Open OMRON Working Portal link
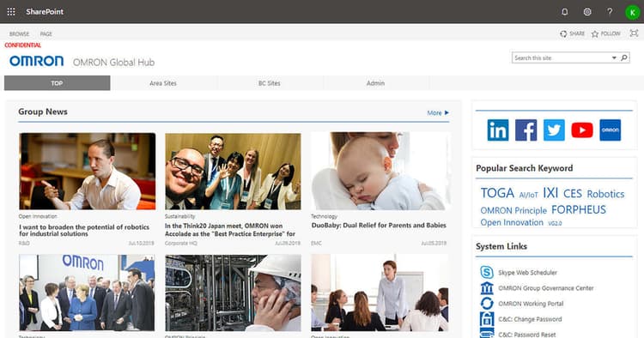Viewport: 644px width, 338px height. (531, 304)
